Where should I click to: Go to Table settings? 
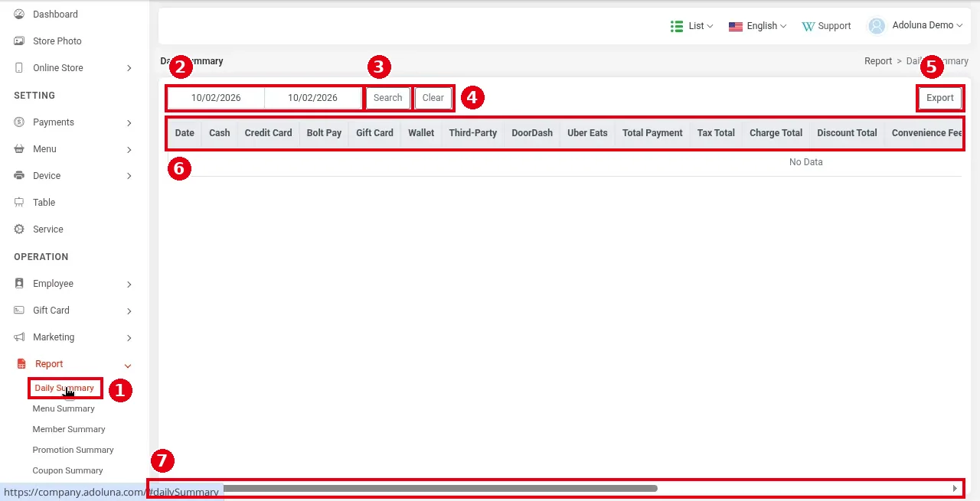coord(44,203)
